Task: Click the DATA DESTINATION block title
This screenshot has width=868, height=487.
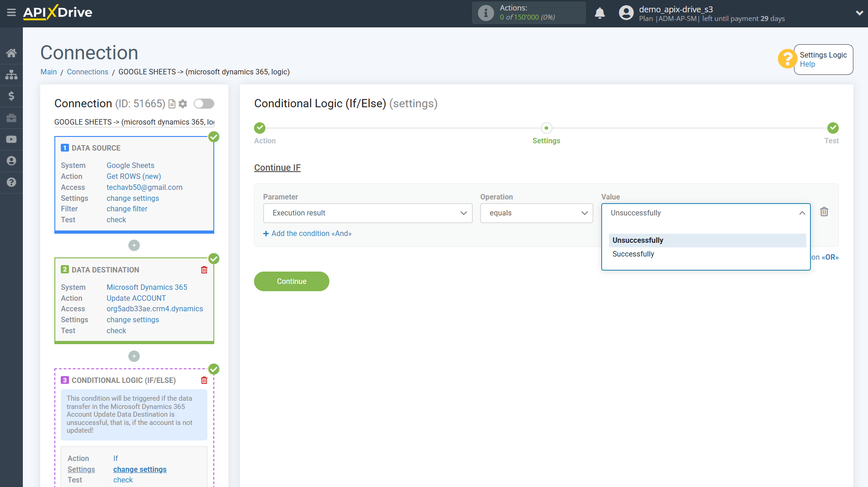Action: click(106, 270)
